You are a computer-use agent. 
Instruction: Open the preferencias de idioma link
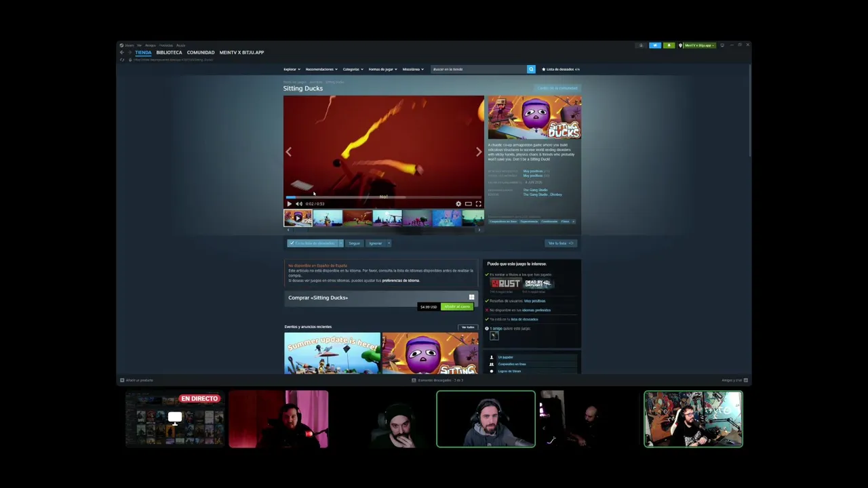tap(401, 281)
